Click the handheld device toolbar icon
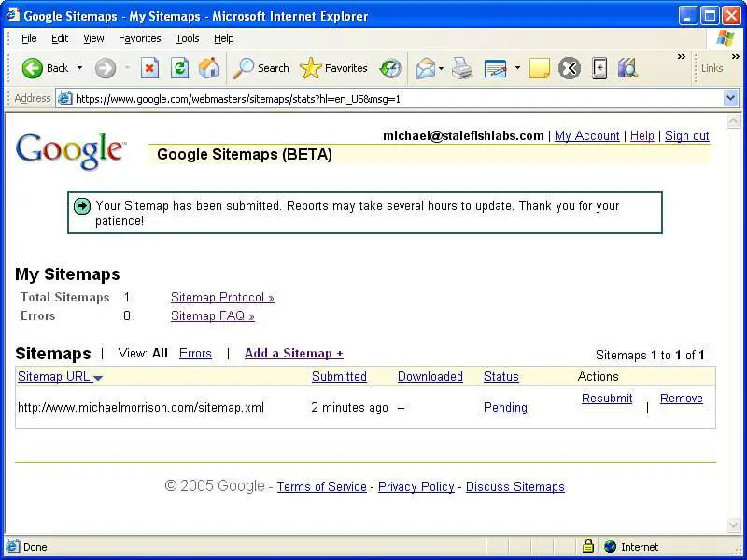The image size is (747, 560). coord(599,68)
